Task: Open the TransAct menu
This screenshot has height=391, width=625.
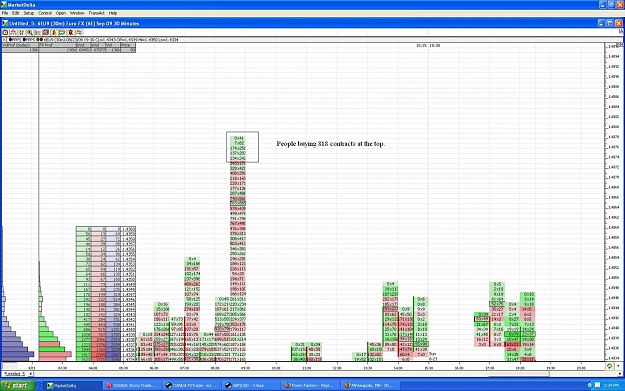Action: 96,13
